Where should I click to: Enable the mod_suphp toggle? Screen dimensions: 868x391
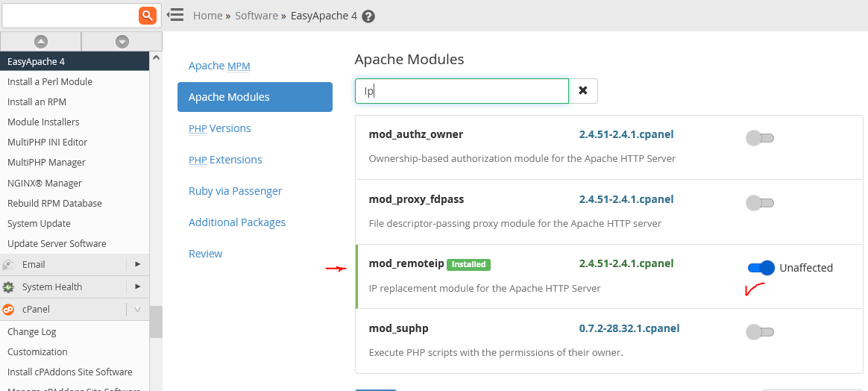coord(759,332)
